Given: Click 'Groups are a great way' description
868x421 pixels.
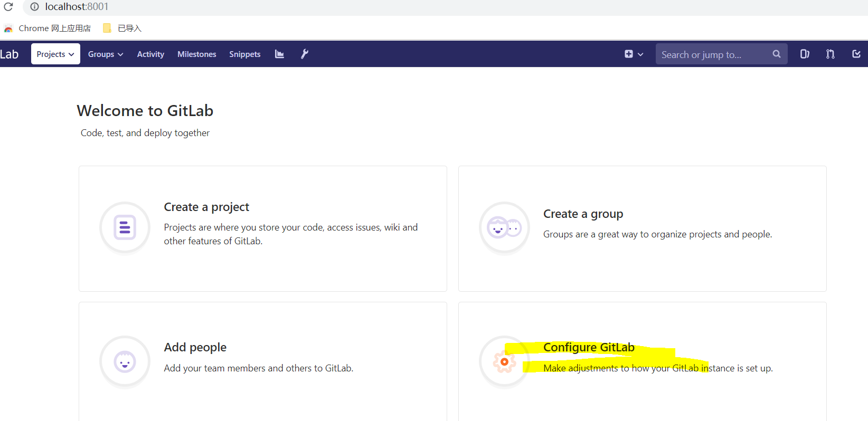Looking at the screenshot, I should click(657, 234).
